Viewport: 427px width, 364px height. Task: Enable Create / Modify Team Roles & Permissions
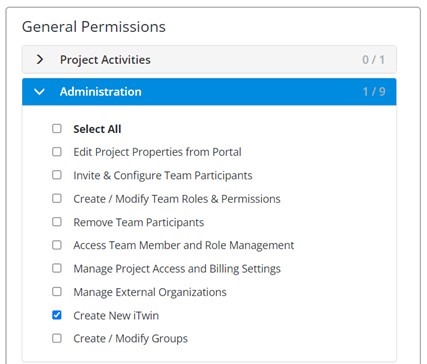tap(57, 199)
